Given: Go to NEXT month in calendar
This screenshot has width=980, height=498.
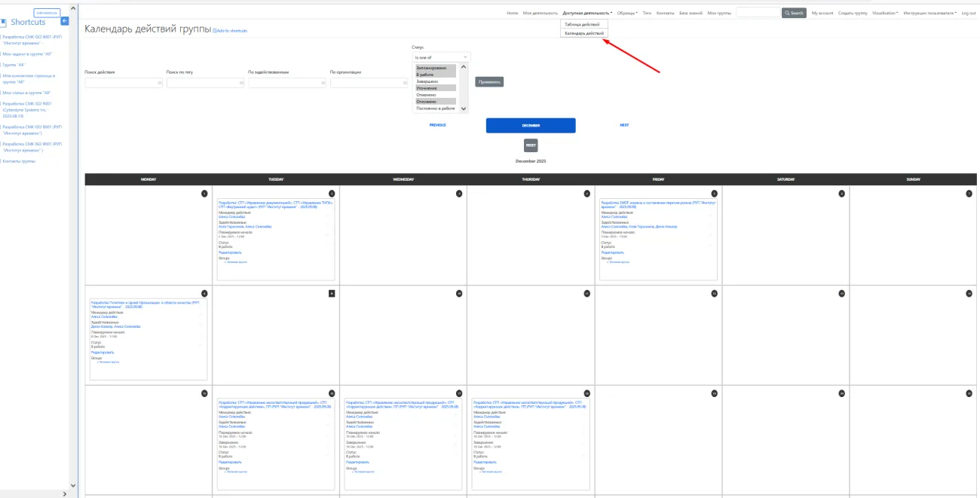Looking at the screenshot, I should 624,125.
